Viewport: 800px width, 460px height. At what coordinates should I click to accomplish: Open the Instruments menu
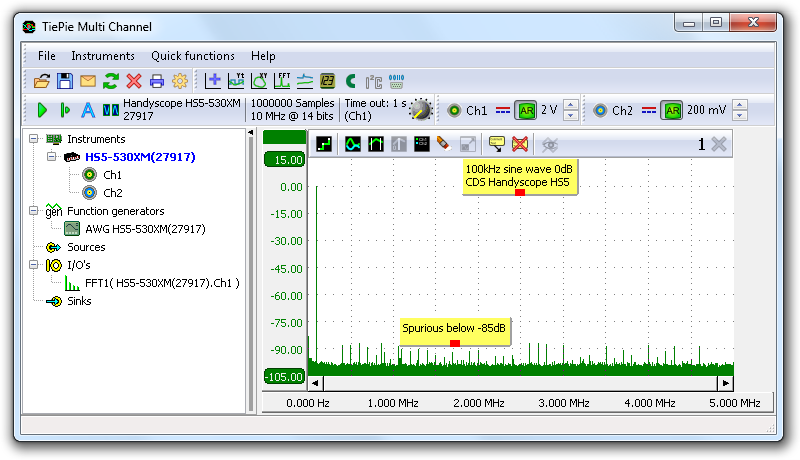(x=103, y=56)
